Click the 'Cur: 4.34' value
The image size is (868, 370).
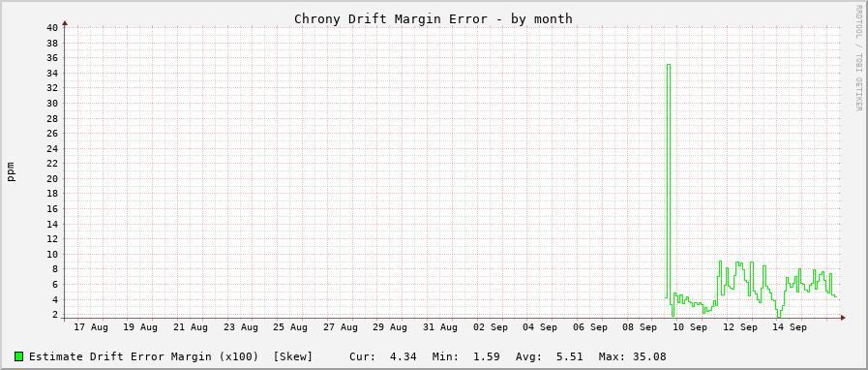click(383, 356)
